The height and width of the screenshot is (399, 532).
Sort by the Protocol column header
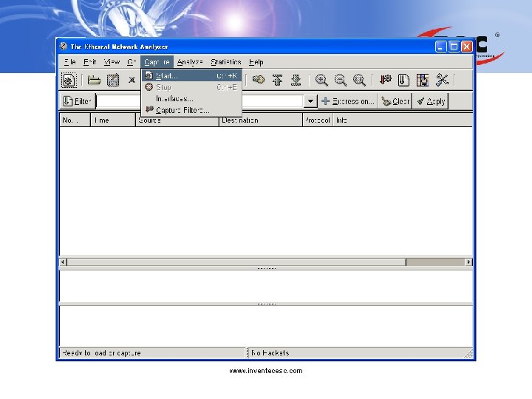coord(318,120)
